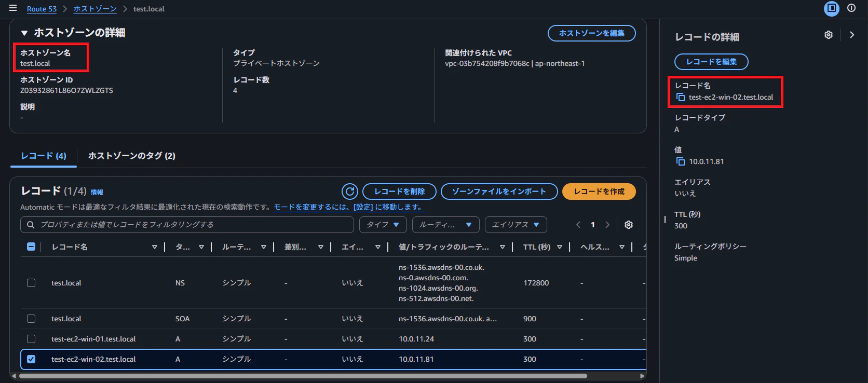Collapse record details panel with chevron

(852, 35)
